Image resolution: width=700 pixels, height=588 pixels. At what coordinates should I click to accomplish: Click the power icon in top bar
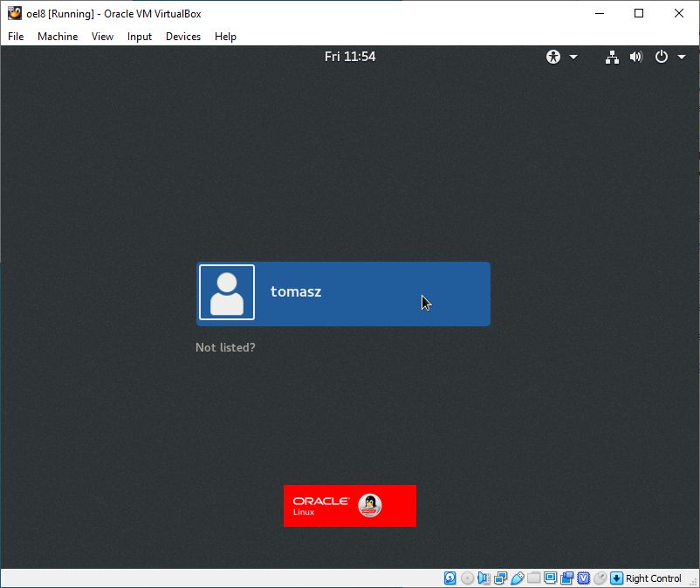tap(662, 57)
